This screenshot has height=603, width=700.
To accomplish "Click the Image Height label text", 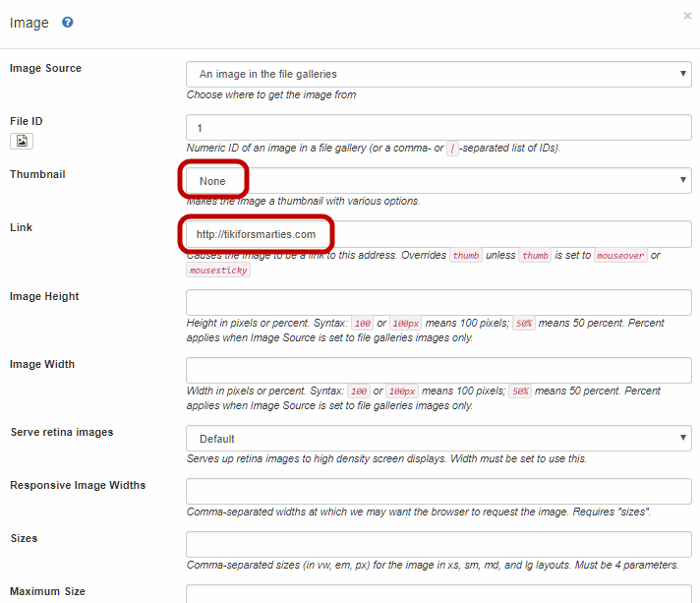I will pyautogui.click(x=44, y=296).
